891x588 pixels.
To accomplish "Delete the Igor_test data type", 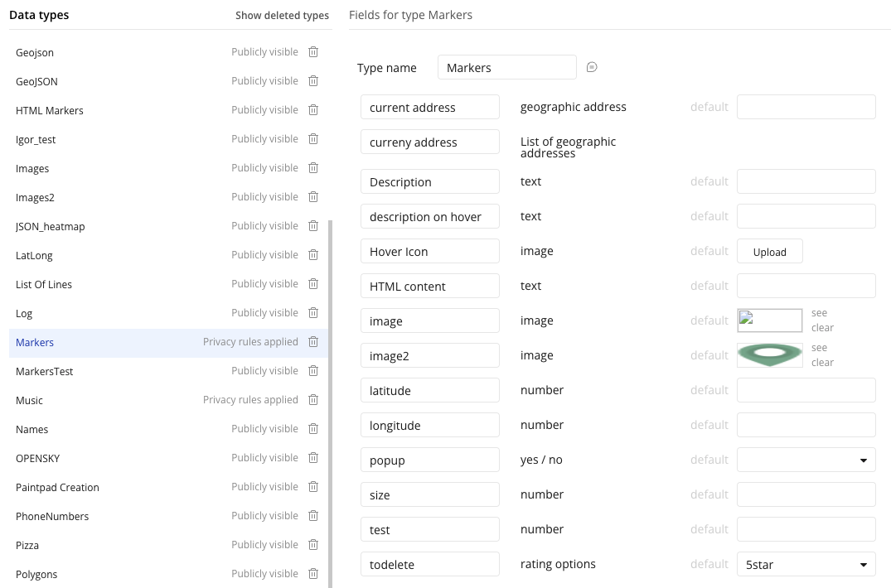I will point(313,139).
